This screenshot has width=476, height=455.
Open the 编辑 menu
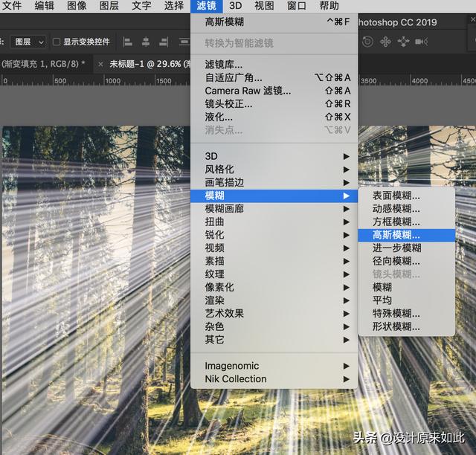pyautogui.click(x=44, y=5)
